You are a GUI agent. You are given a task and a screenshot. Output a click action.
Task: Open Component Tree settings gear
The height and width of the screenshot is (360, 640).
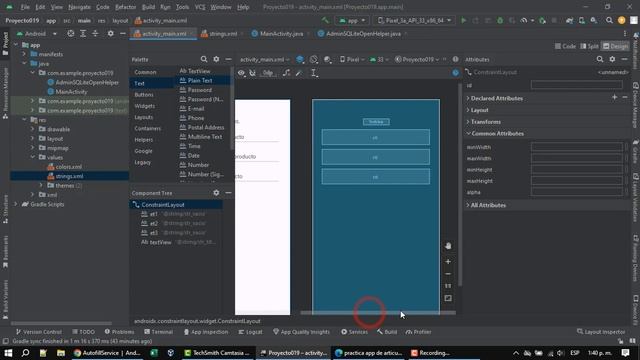(x=216, y=193)
